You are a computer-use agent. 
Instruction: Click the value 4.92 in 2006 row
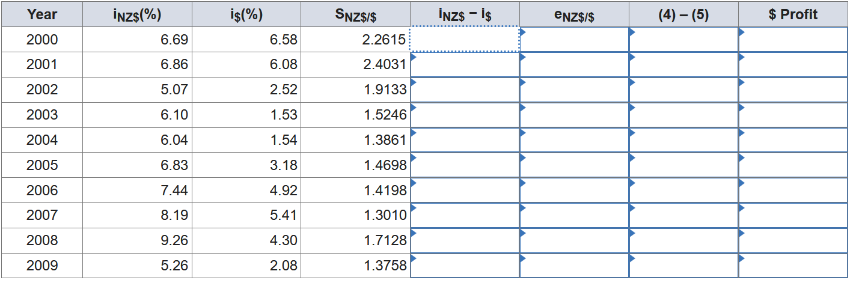tap(284, 190)
